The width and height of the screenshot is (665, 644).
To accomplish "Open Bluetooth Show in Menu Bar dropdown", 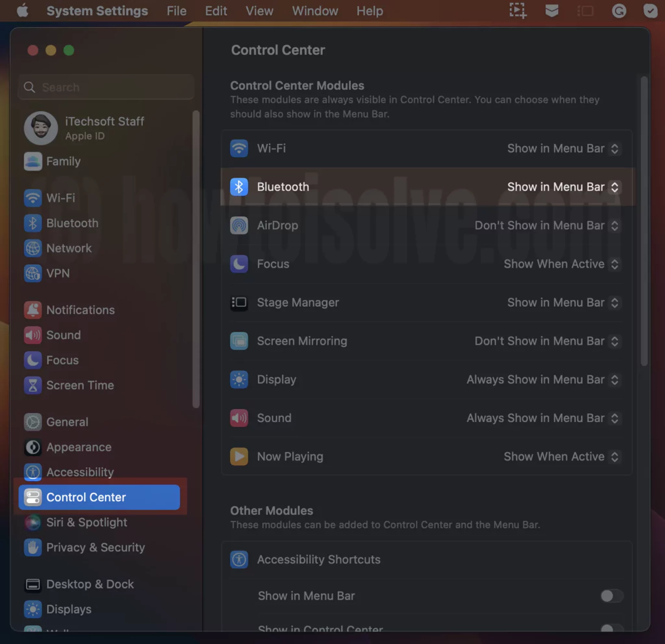I will tap(564, 187).
